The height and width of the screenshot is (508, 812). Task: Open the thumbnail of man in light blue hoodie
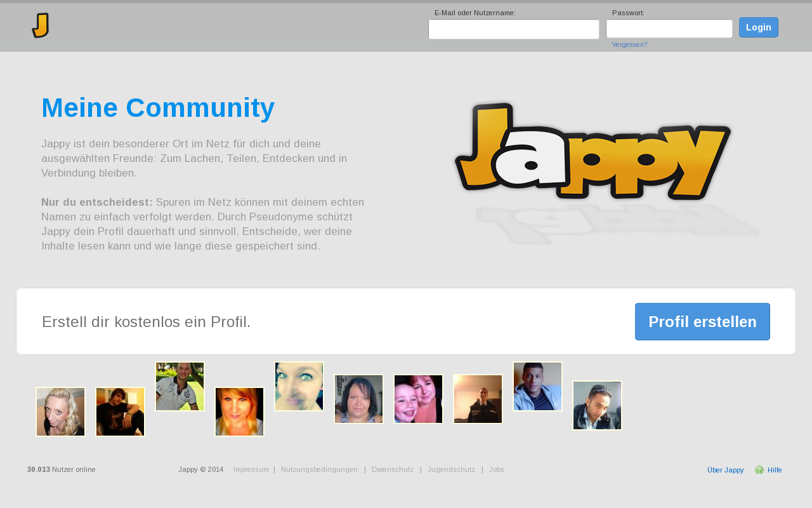(x=537, y=386)
